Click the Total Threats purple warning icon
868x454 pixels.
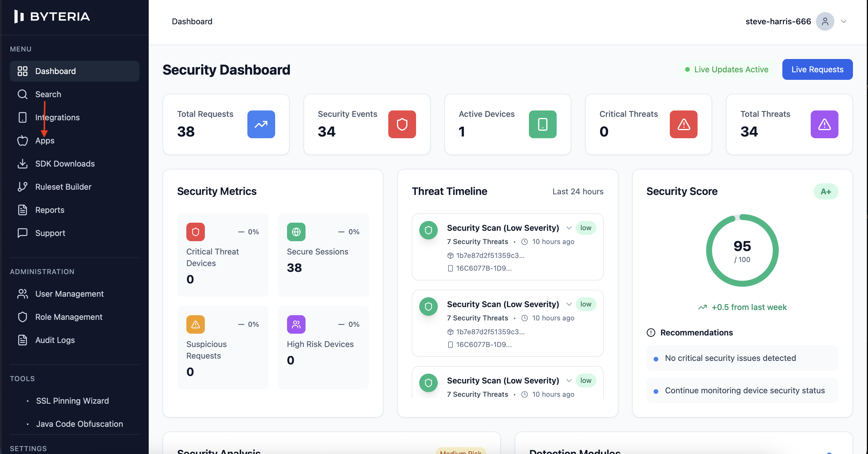coord(824,124)
